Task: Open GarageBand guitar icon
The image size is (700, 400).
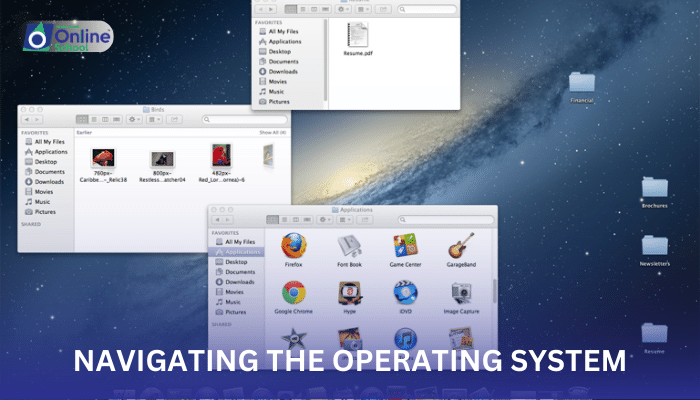Action: pyautogui.click(x=461, y=245)
